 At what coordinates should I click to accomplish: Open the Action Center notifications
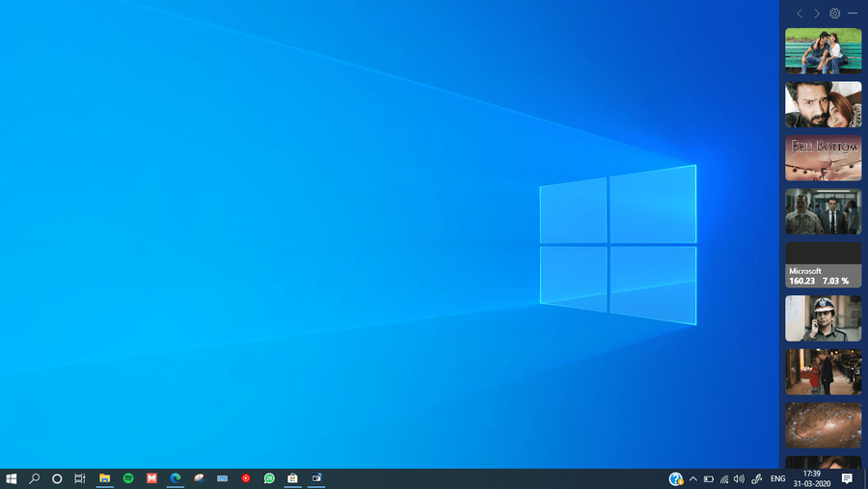pos(847,478)
